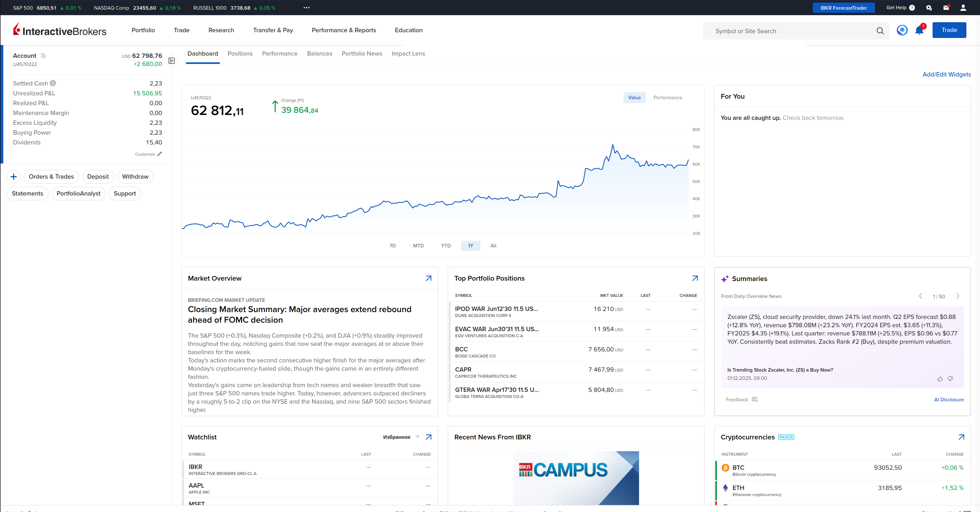Expand Market Overview with arrow icon

click(428, 278)
